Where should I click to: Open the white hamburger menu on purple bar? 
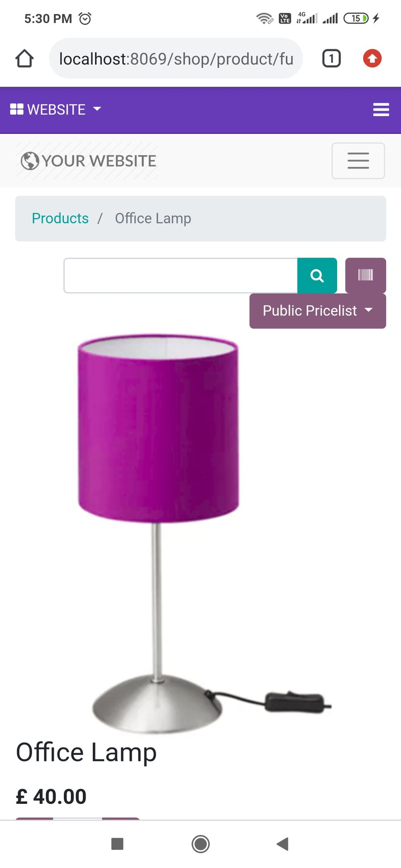[x=381, y=109]
